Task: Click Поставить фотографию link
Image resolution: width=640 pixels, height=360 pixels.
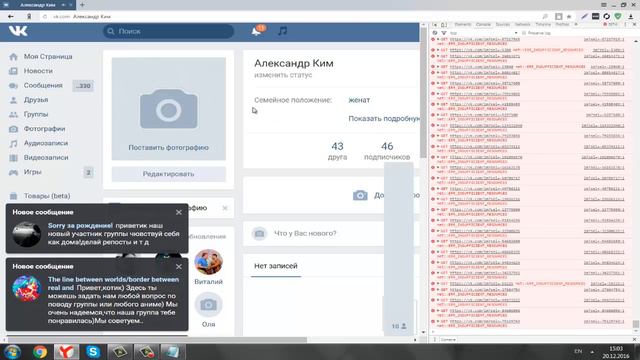Action: pos(168,148)
